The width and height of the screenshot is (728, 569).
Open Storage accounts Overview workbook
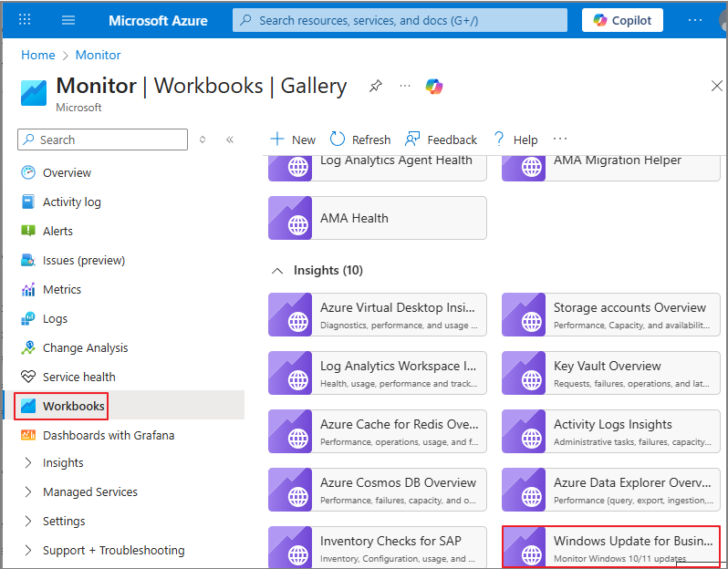click(x=611, y=315)
